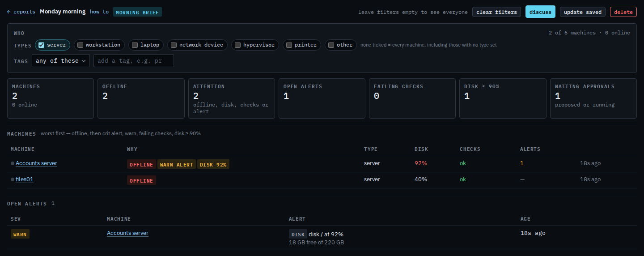Untick the server type checkbox
Image resolution: width=644 pixels, height=256 pixels.
point(41,45)
